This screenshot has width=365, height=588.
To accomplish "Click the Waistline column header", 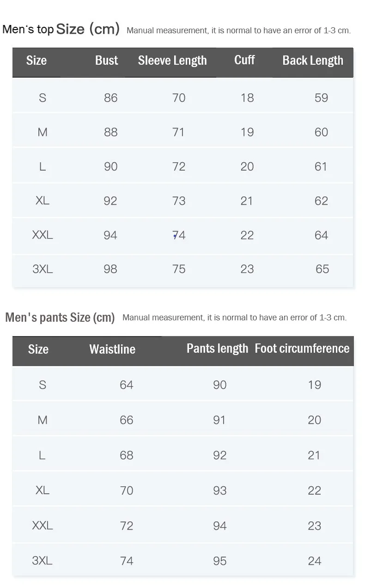I will coord(112,349).
